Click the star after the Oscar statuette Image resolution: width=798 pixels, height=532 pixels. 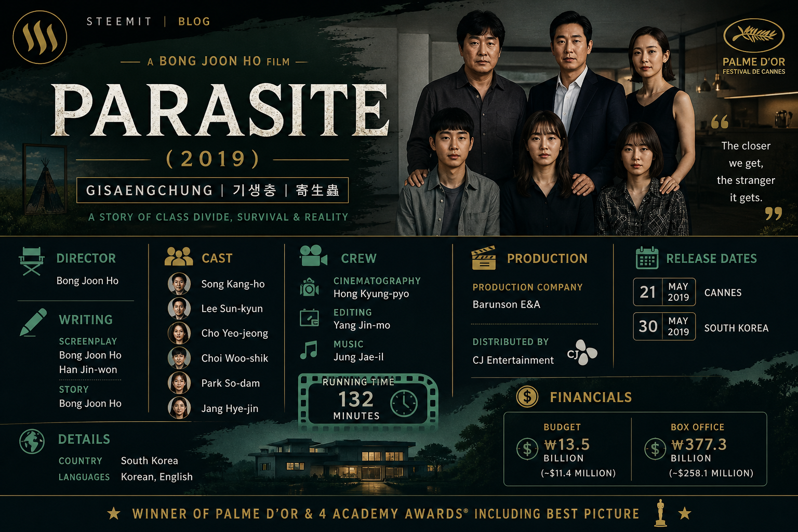[685, 513]
